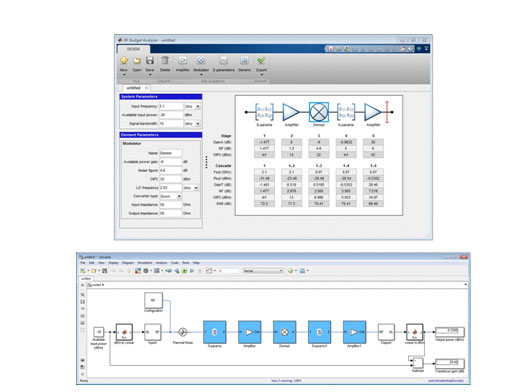Click the Available input power field
523x392 pixels.
coord(171,115)
